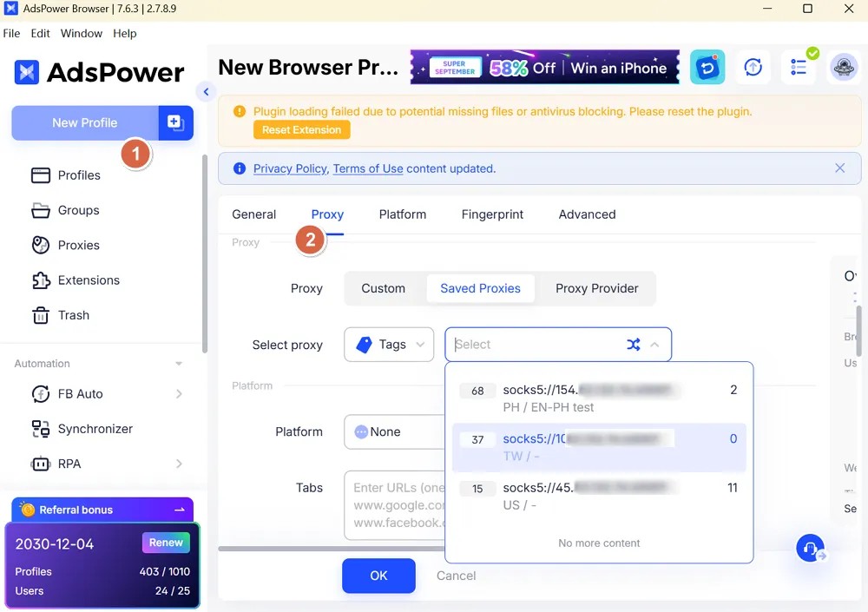This screenshot has height=612, width=868.
Task: Expand the FB Auto submenu arrow
Action: tap(179, 394)
